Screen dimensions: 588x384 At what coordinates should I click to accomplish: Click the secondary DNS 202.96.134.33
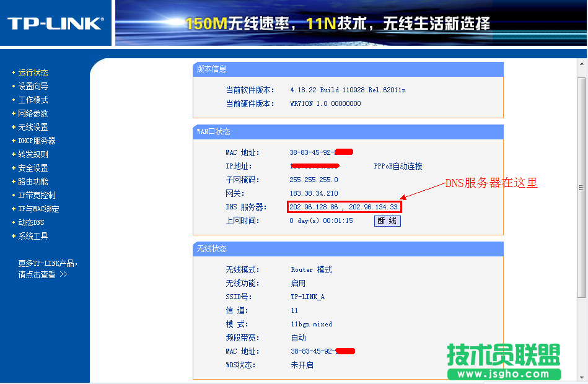373,207
